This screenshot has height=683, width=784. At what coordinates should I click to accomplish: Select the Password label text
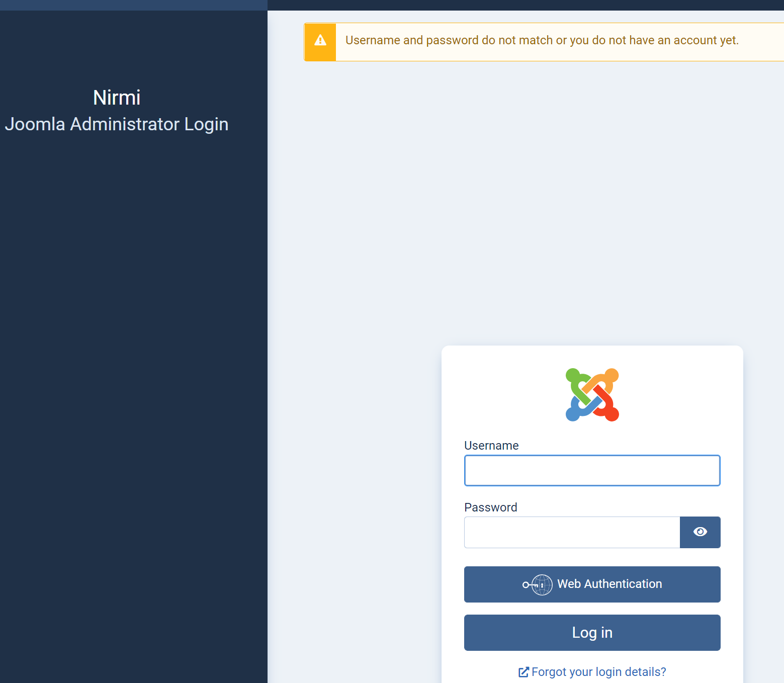(x=491, y=507)
